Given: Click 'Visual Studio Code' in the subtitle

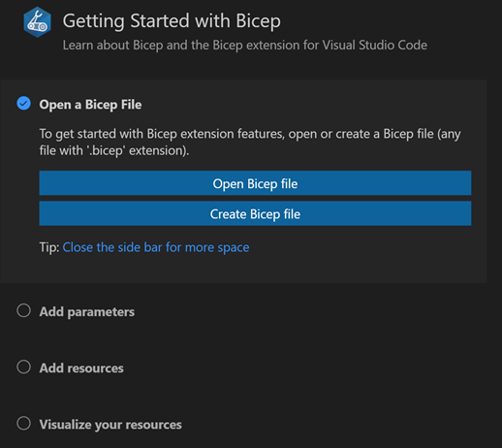Looking at the screenshot, I should pyautogui.click(x=375, y=46).
